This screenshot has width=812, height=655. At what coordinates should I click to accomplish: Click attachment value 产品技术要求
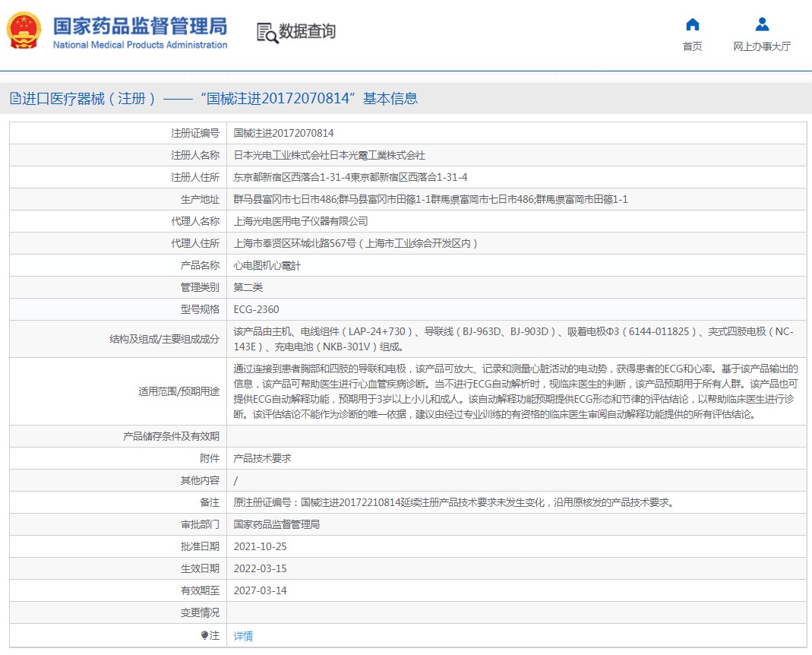263,458
